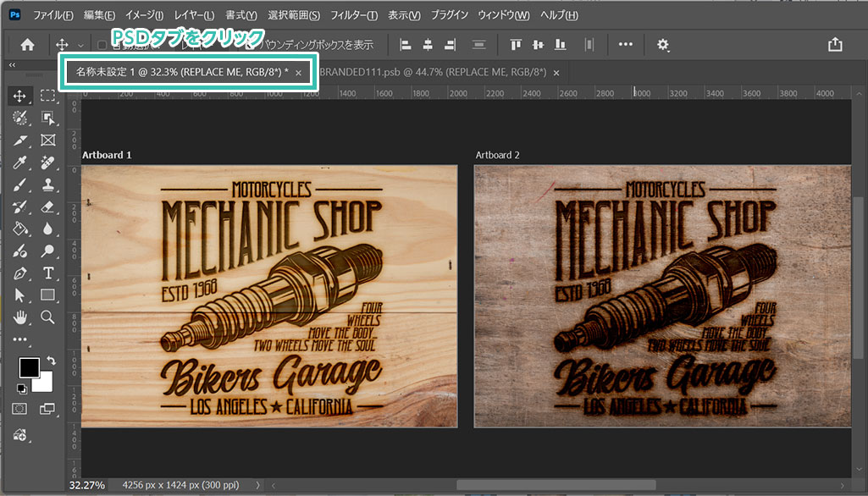Select the Zoom magnifier tool
Image resolution: width=868 pixels, height=496 pixels.
click(48, 317)
